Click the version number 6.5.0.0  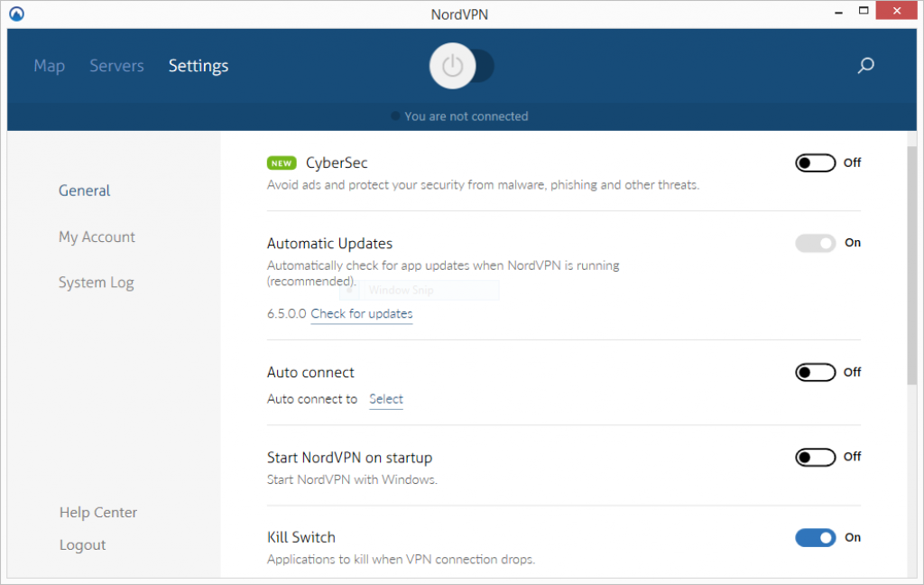(x=286, y=314)
